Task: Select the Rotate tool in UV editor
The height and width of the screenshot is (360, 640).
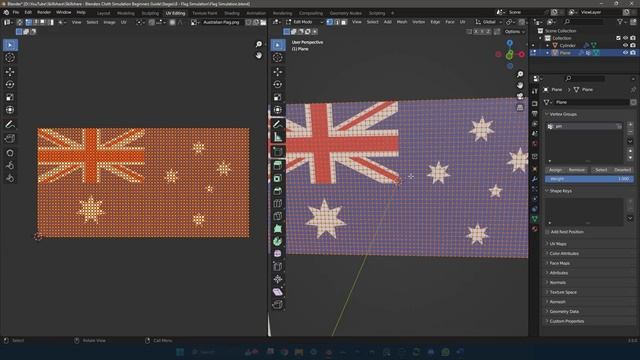Action: [10, 84]
